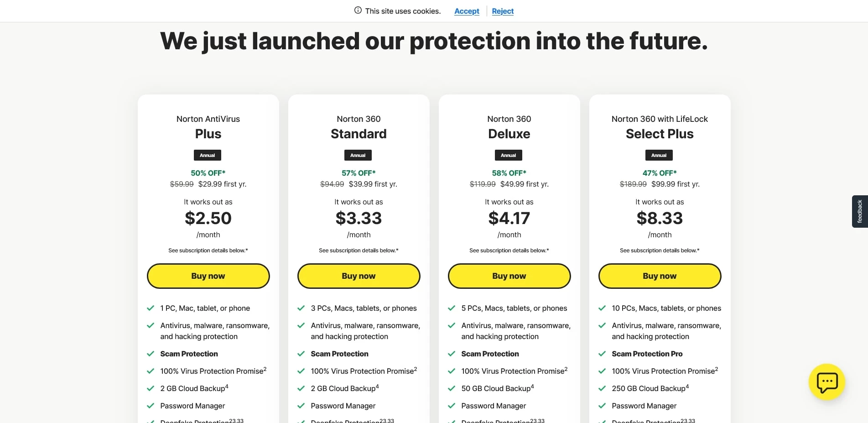Accept the site cookies
Screen dimensions: 868x423
[467, 11]
